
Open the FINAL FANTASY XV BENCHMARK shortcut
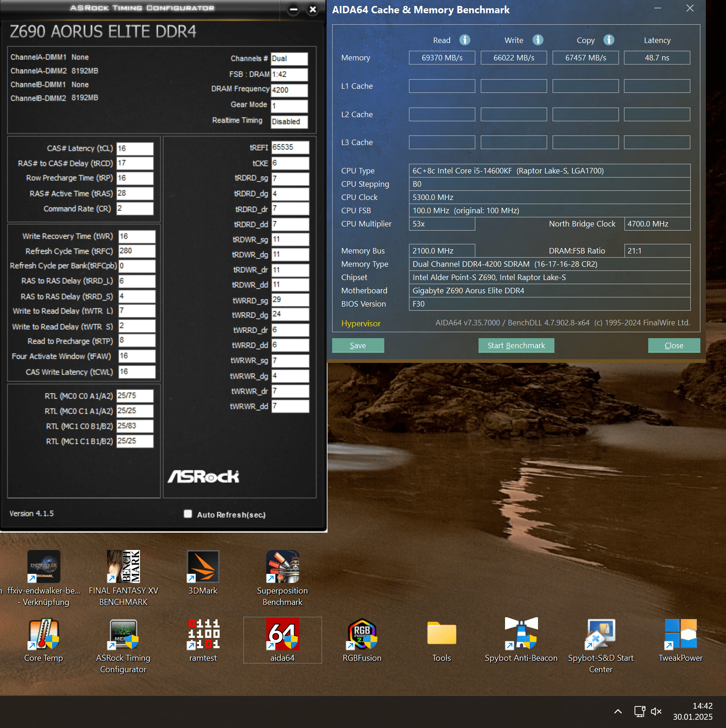click(124, 578)
